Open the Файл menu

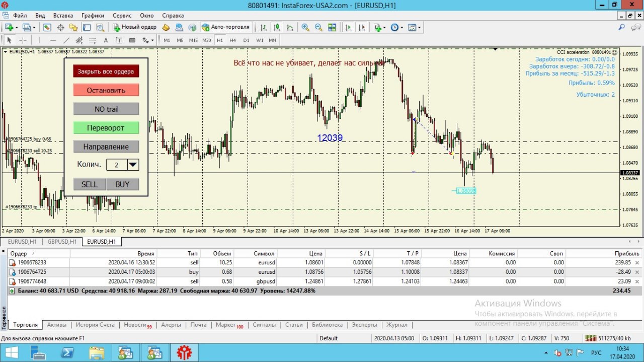click(x=20, y=16)
